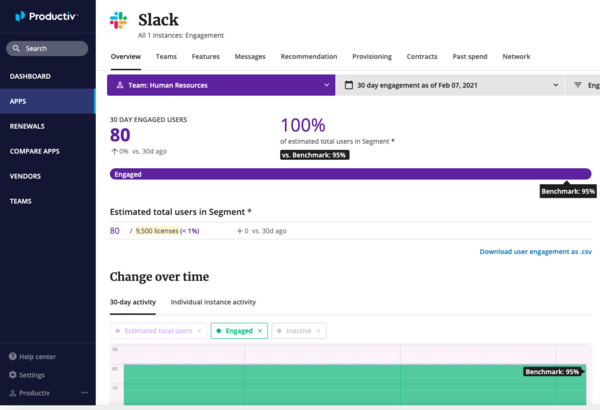The height and width of the screenshot is (410, 600).
Task: Click the filter lines icon
Action: coord(578,85)
